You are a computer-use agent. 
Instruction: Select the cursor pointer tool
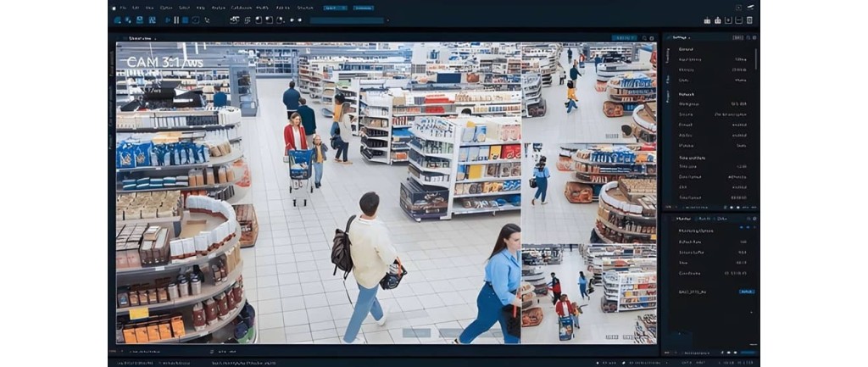pyautogui.click(x=207, y=20)
